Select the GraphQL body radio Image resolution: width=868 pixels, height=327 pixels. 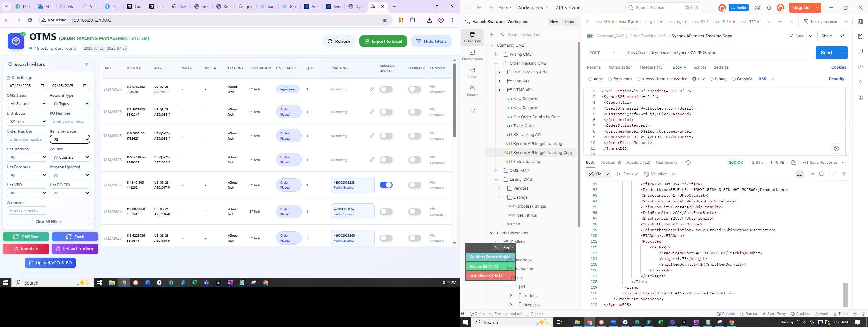733,79
